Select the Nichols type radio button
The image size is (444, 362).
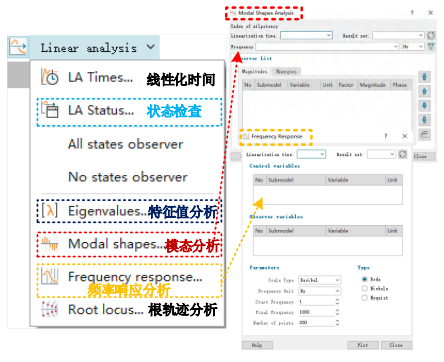[x=364, y=288]
